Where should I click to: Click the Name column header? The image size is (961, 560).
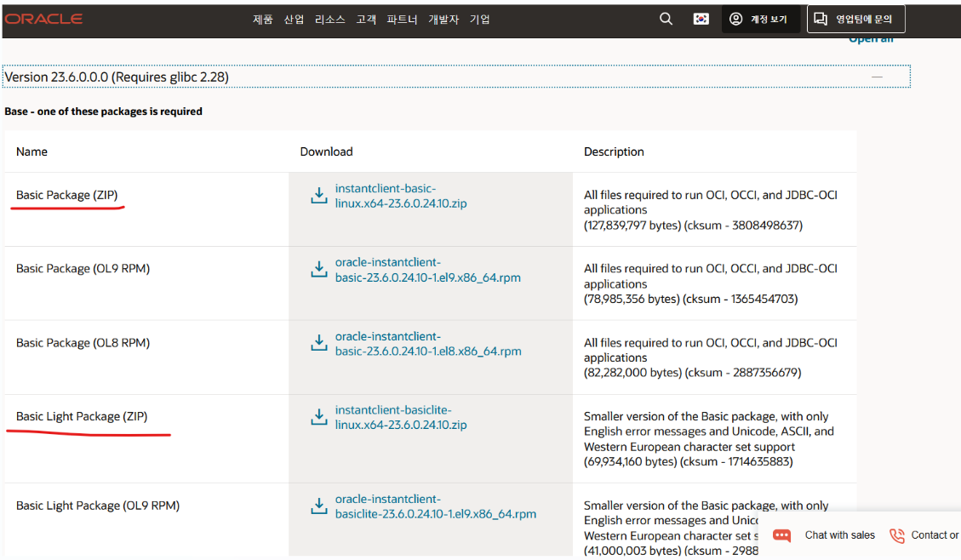tap(31, 151)
